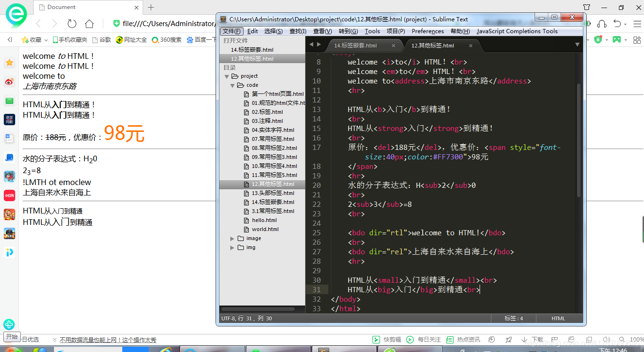Click the next-tab right arrow
644x352 pixels.
coord(319,45)
